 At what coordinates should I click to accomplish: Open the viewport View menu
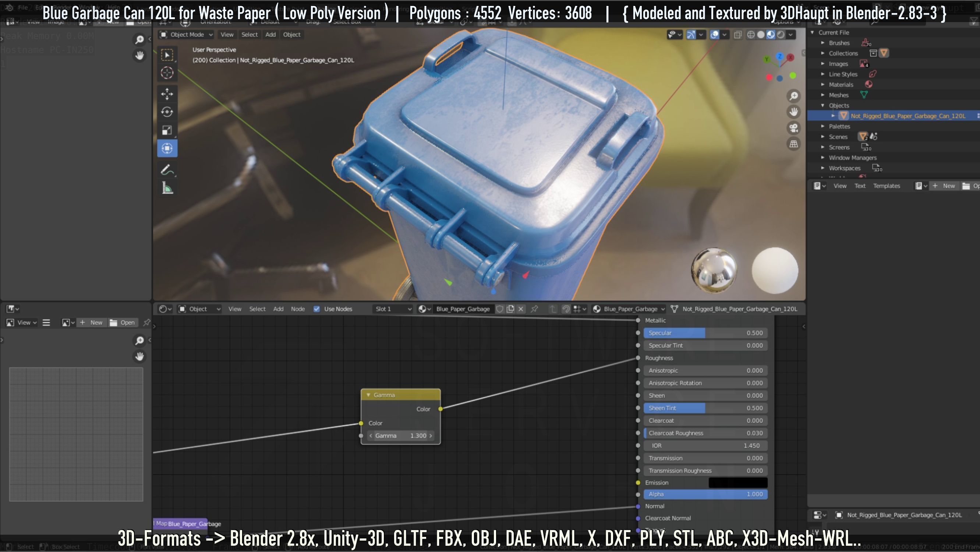click(x=227, y=35)
